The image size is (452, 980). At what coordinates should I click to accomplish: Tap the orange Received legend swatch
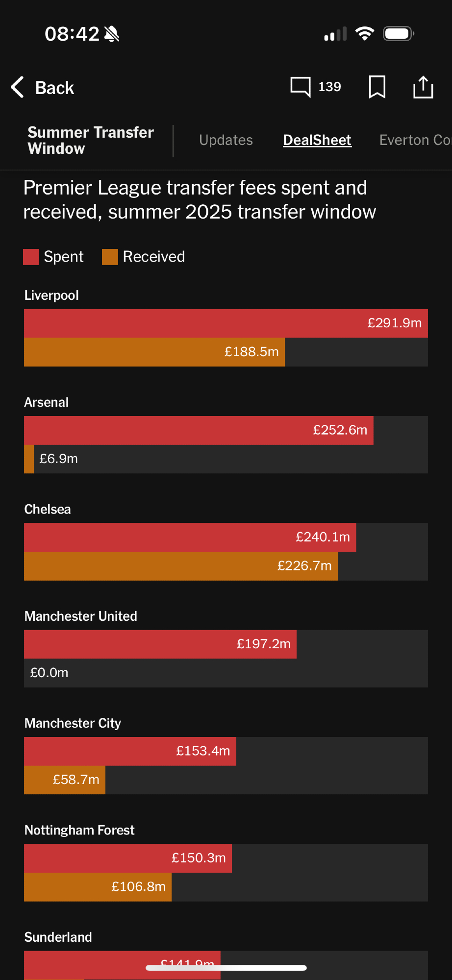[110, 257]
